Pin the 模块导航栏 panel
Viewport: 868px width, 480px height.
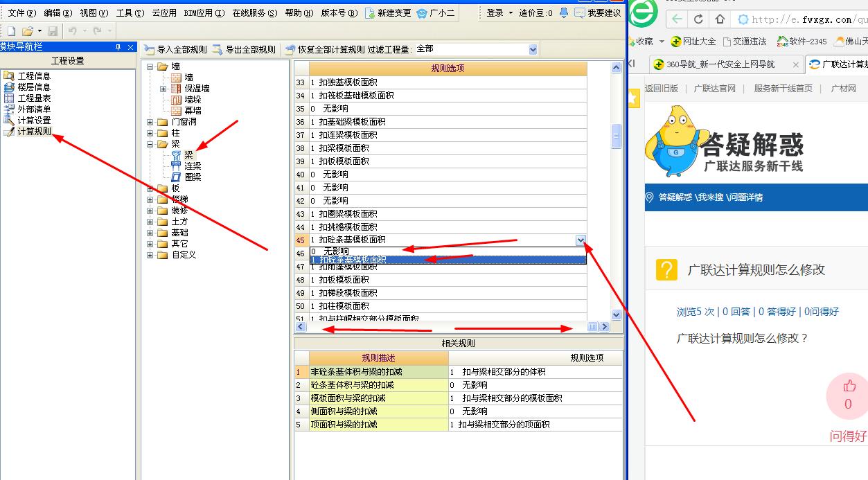click(x=118, y=47)
